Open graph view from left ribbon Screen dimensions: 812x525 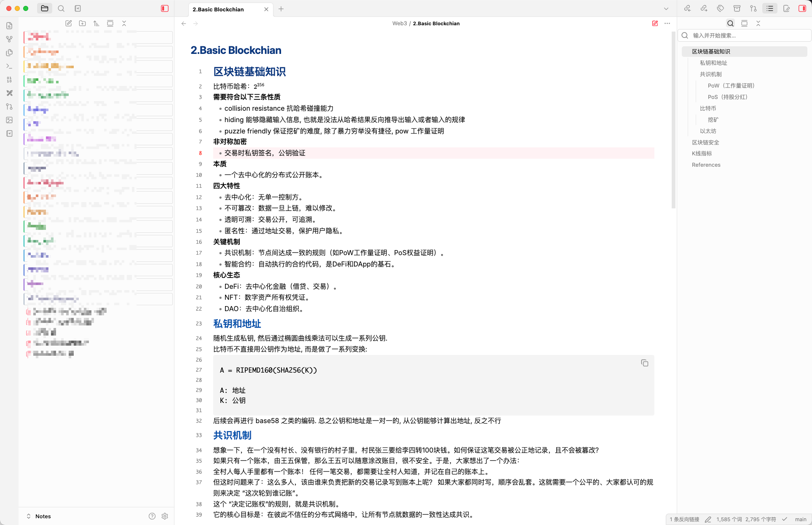point(9,39)
